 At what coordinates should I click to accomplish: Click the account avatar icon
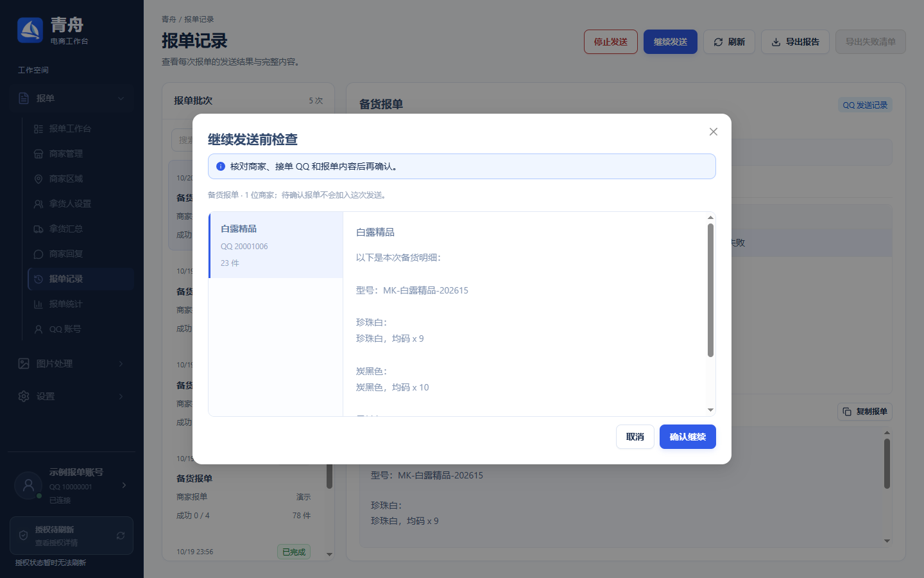[x=28, y=486]
